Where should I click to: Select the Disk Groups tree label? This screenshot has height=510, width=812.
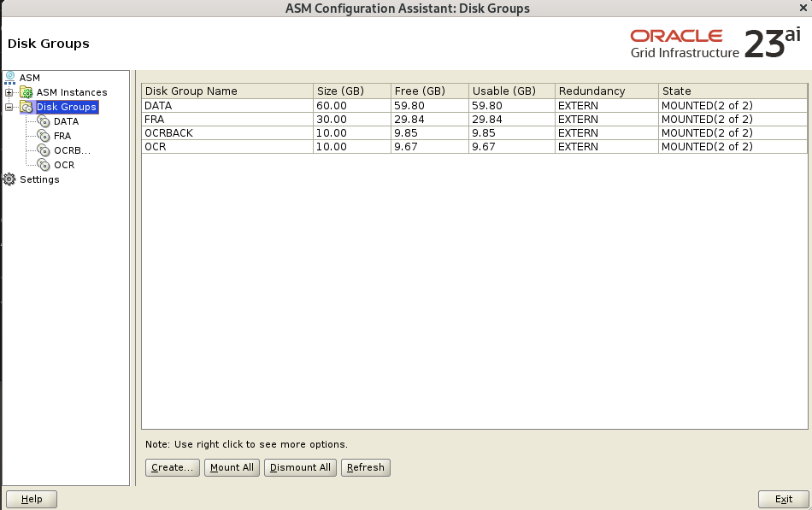67,107
